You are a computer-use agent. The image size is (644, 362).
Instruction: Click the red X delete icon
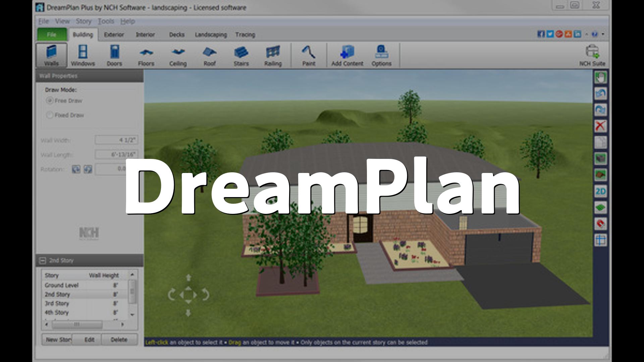point(600,126)
